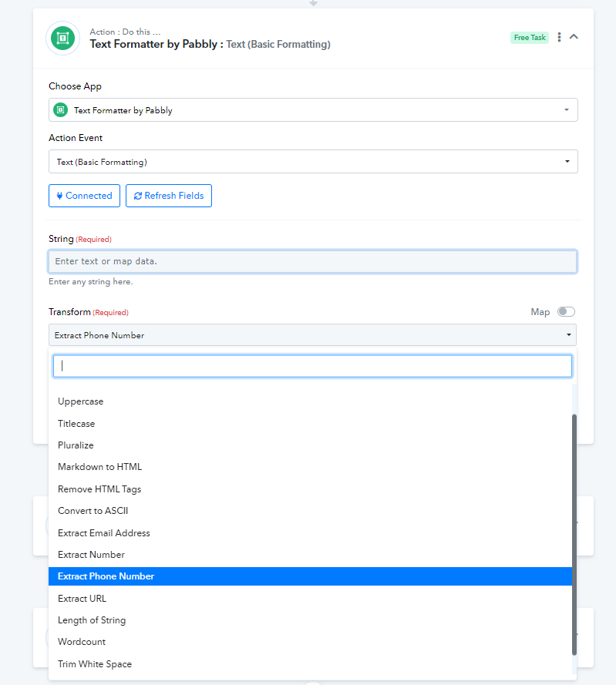Collapse the action step using the chevron
The height and width of the screenshot is (685, 616).
[x=574, y=37]
